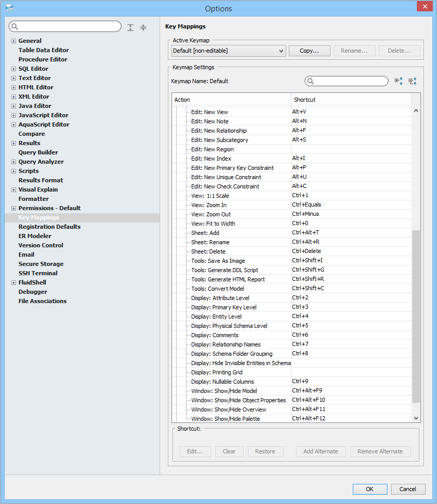Click the keymap list scrollbar thumb
The image size is (437, 504).
[416, 316]
